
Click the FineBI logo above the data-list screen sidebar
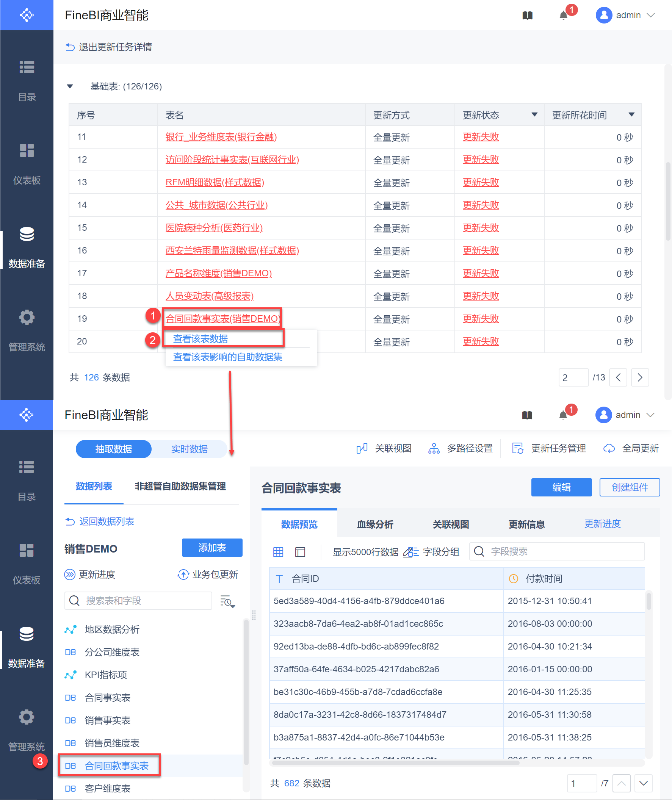pos(27,415)
